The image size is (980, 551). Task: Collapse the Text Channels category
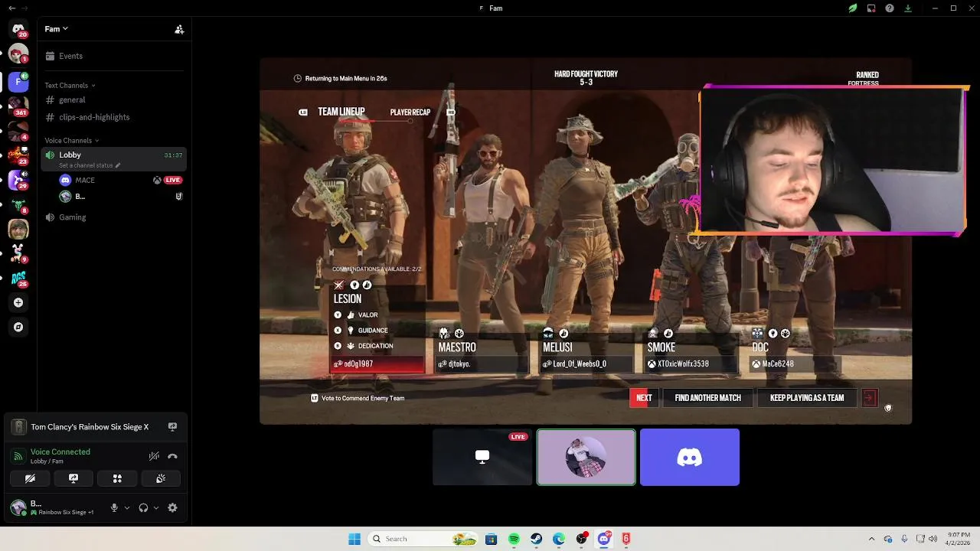(70, 85)
